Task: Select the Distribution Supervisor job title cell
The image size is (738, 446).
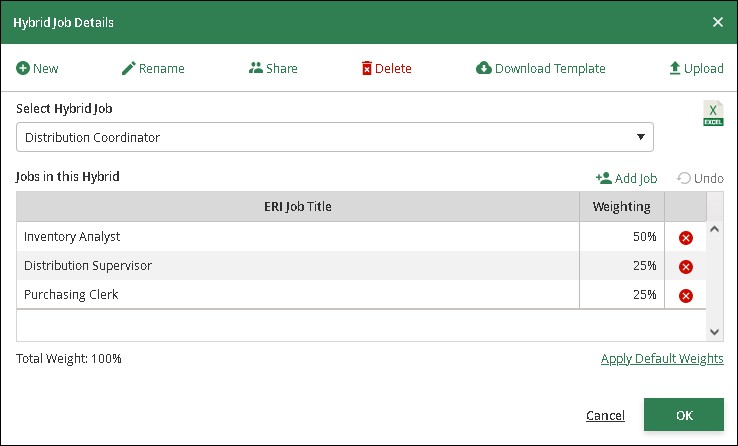Action: [298, 266]
